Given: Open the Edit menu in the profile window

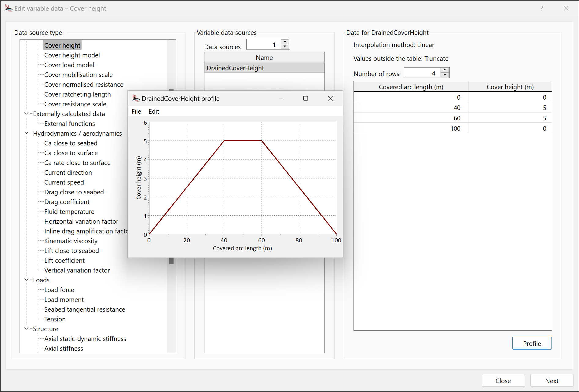Looking at the screenshot, I should pos(153,111).
